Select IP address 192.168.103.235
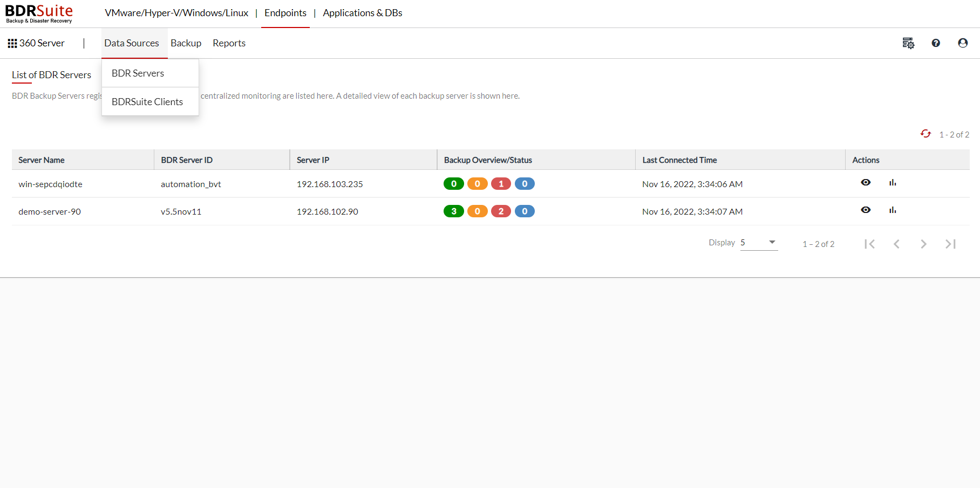 click(x=330, y=184)
